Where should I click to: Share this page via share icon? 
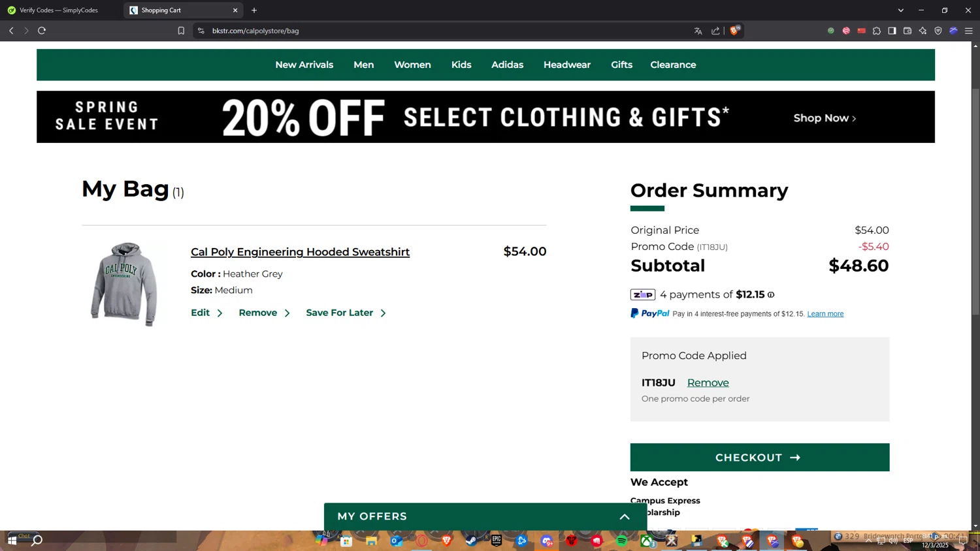715,31
